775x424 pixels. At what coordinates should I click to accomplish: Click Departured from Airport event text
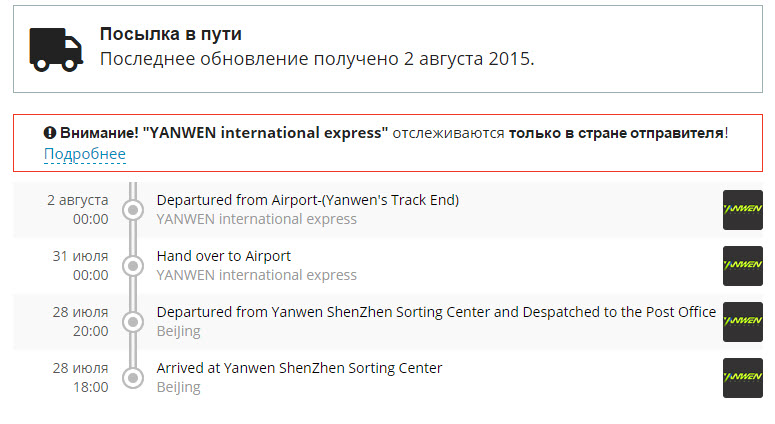(308, 200)
